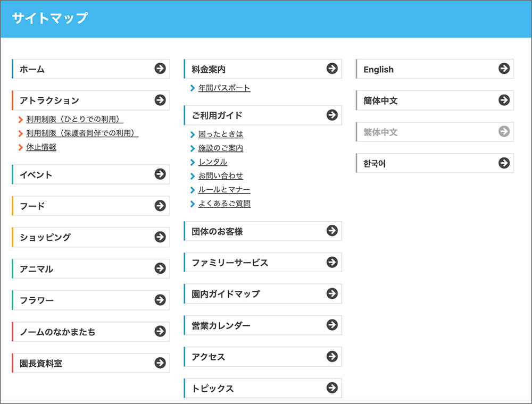Open the 利用制限（保護者同伴での利用） link
The height and width of the screenshot is (404, 532).
click(x=82, y=133)
